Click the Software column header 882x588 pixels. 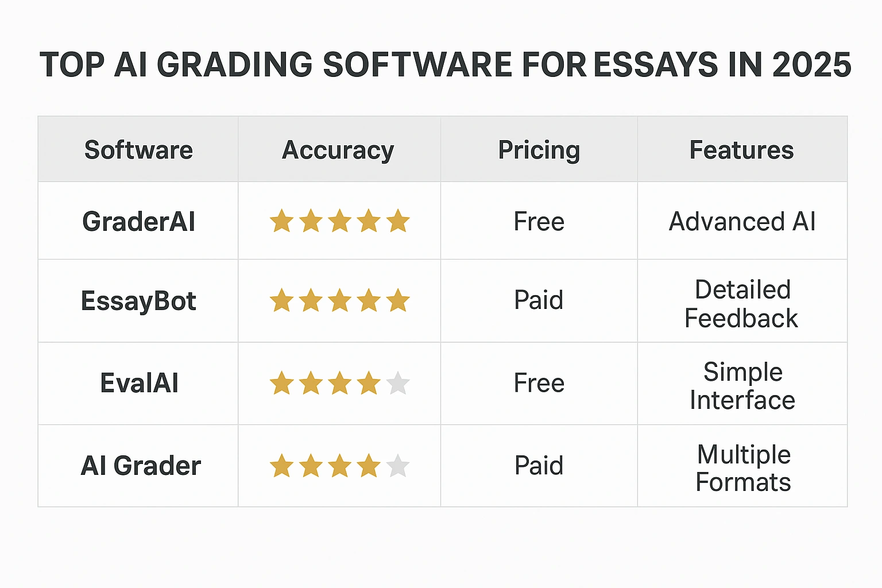138,150
